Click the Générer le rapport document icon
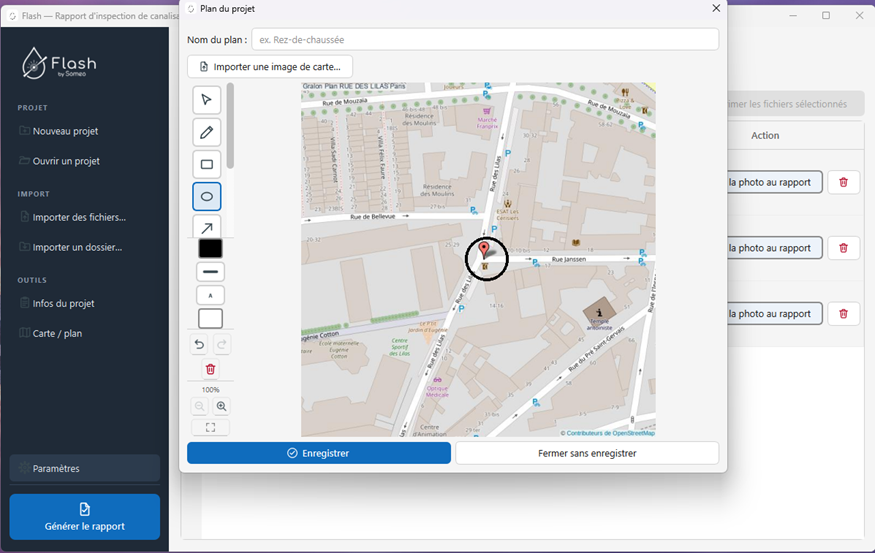 85,509
